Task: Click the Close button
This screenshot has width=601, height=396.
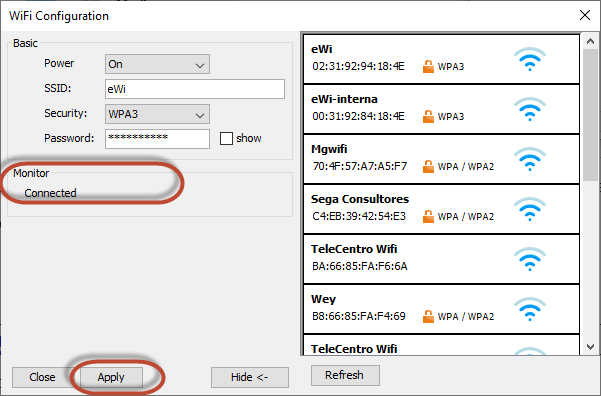Action: click(x=42, y=377)
